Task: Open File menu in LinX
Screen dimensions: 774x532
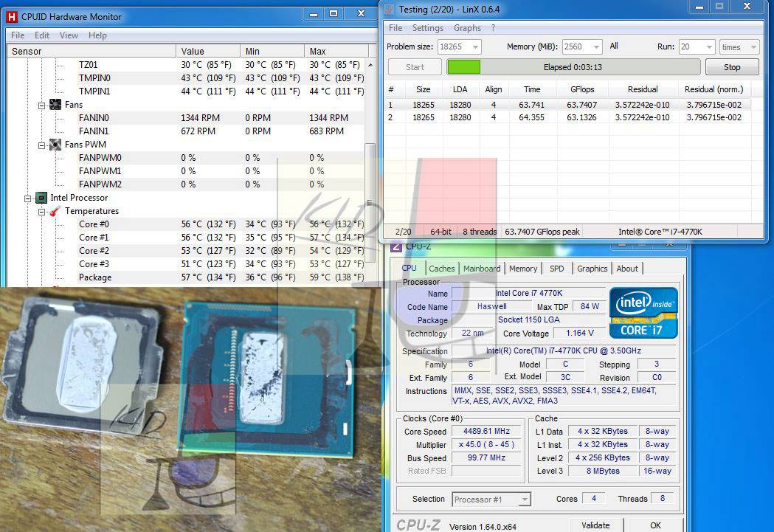Action: [x=395, y=28]
